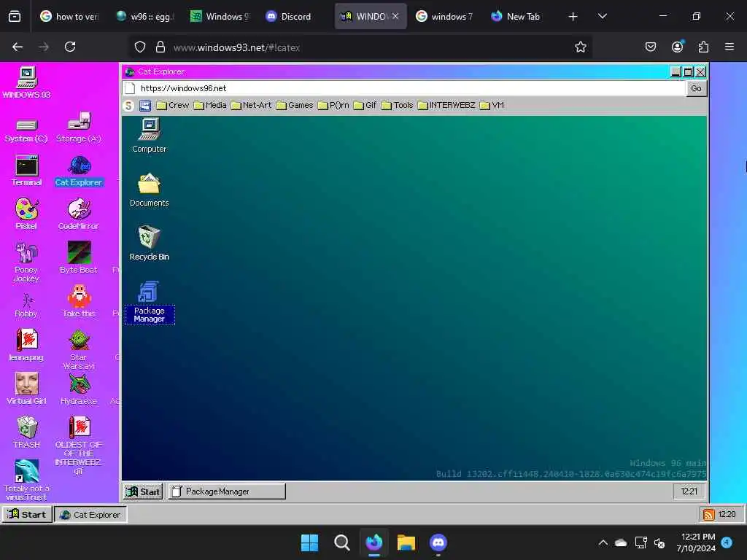Open File Explorer from Windows taskbar

click(x=406, y=542)
